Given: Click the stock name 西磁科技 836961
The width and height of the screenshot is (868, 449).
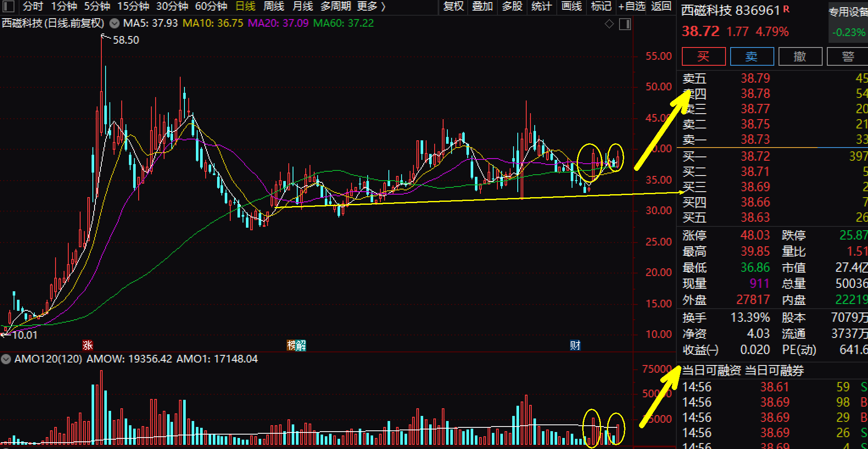Looking at the screenshot, I should [731, 10].
